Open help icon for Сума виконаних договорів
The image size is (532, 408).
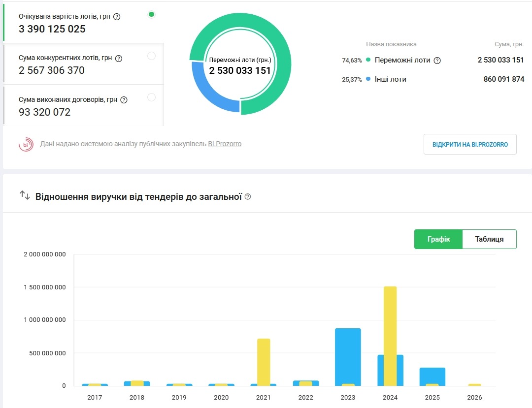point(124,100)
